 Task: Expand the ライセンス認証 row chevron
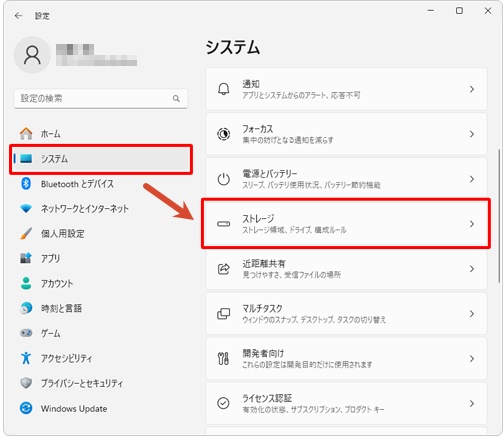(x=472, y=403)
